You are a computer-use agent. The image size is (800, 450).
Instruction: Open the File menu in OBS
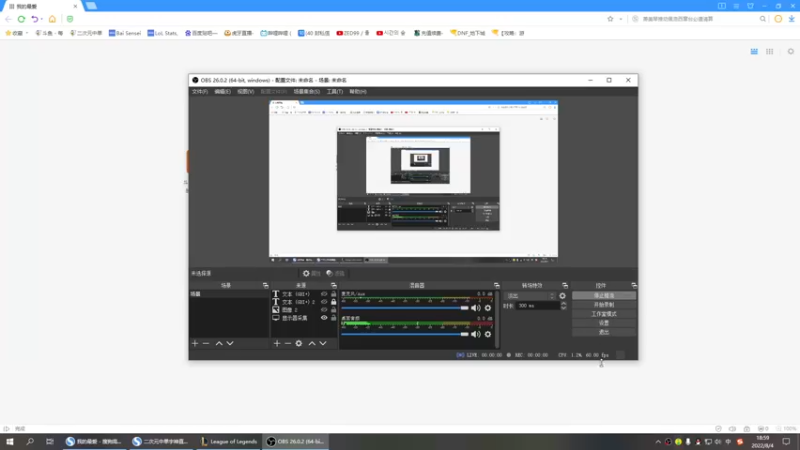coord(199,92)
